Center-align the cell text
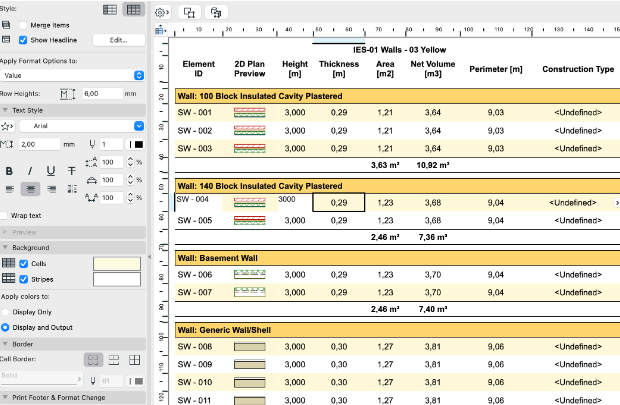Screen dimensions: 620x405 click(x=29, y=188)
